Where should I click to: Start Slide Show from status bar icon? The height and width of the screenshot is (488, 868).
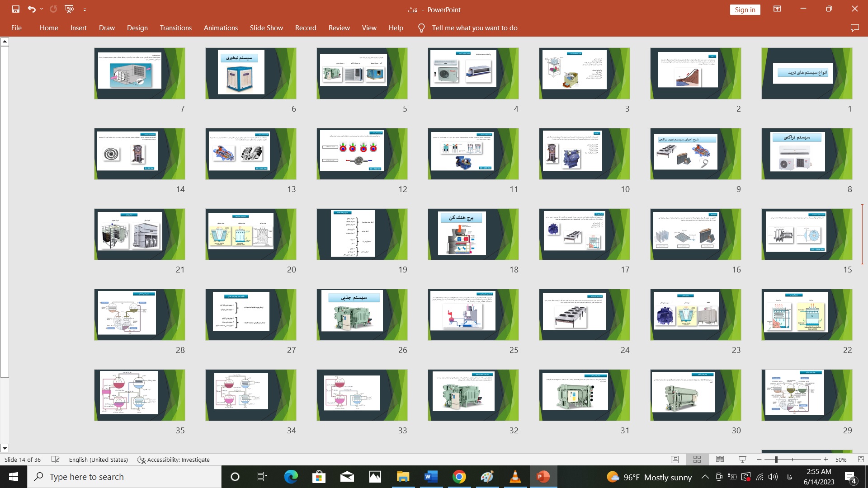(742, 460)
